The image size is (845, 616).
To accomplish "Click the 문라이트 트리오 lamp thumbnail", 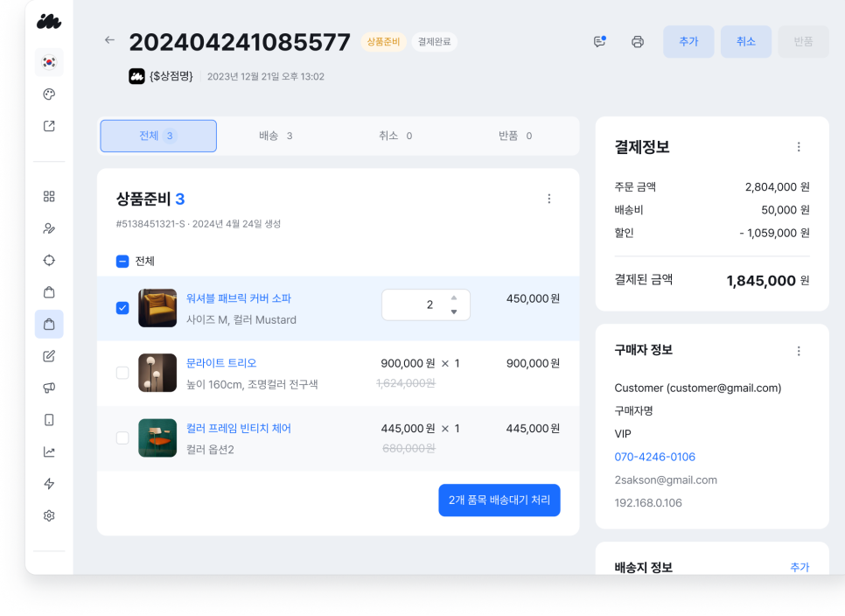I will coord(157,373).
